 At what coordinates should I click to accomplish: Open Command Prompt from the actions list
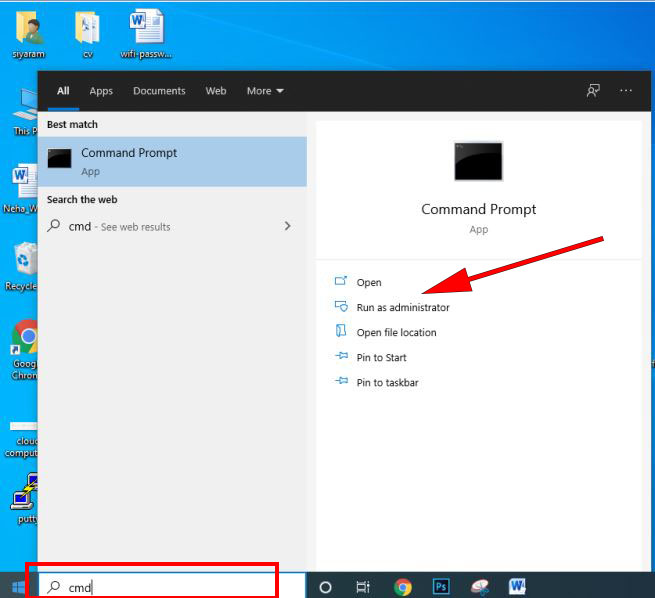point(368,283)
